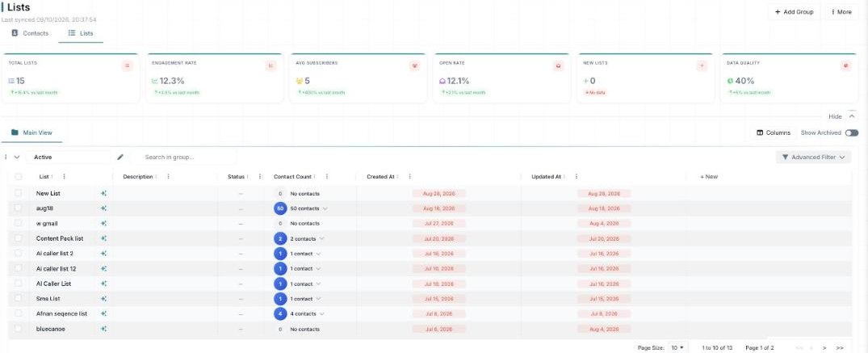Expand the 50 contacts dropdown for aug18
This screenshot has width=868, height=353.
[325, 208]
